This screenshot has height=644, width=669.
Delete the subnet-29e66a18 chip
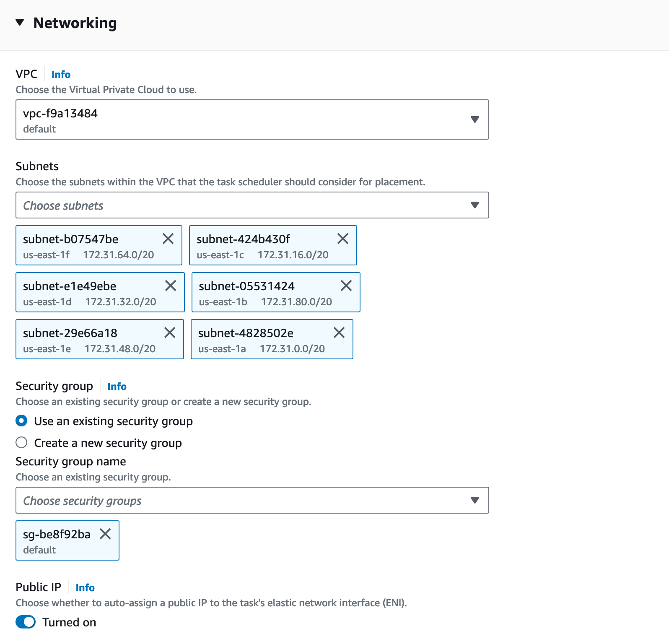(170, 333)
